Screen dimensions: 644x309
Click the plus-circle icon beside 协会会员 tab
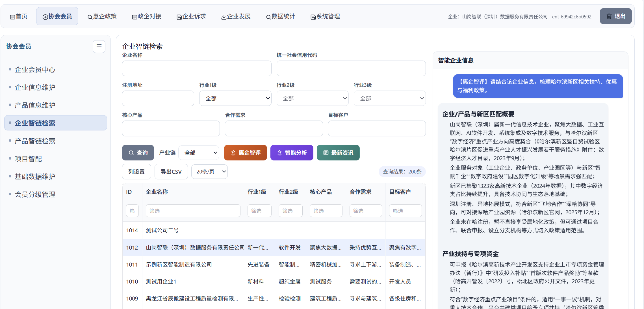[45, 17]
